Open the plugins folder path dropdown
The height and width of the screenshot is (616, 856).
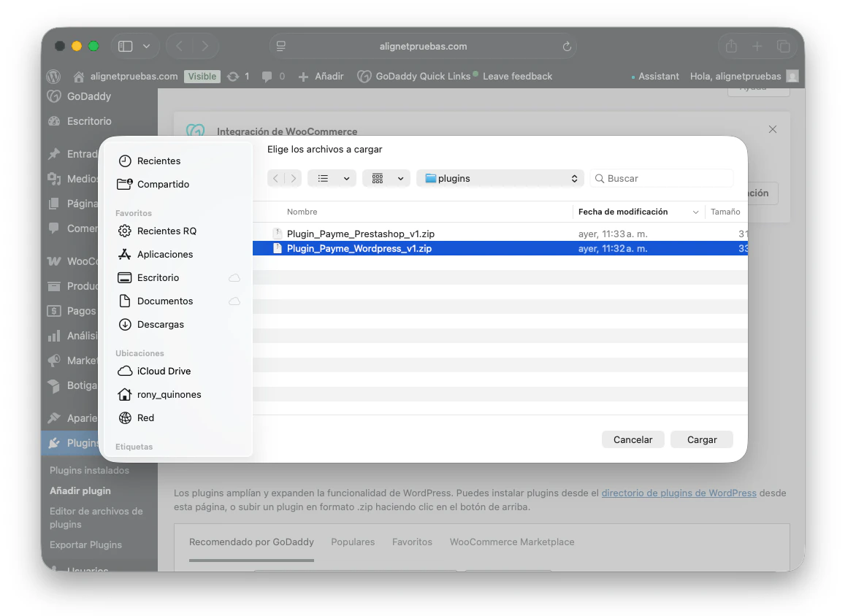tap(500, 178)
